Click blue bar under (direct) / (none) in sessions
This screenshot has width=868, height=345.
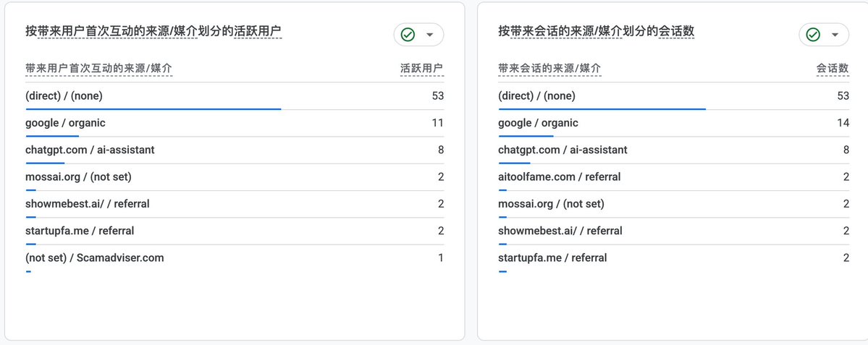tap(602, 109)
